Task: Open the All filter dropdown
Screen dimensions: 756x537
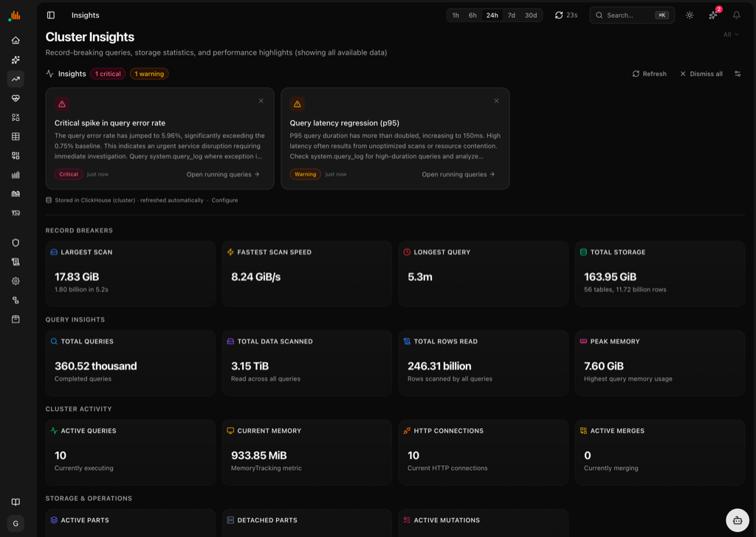Action: 731,35
